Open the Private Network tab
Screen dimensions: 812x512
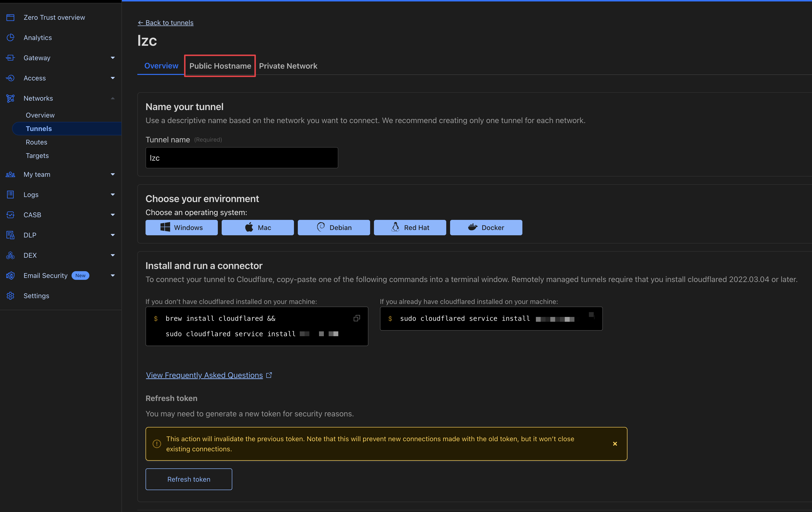(x=288, y=66)
